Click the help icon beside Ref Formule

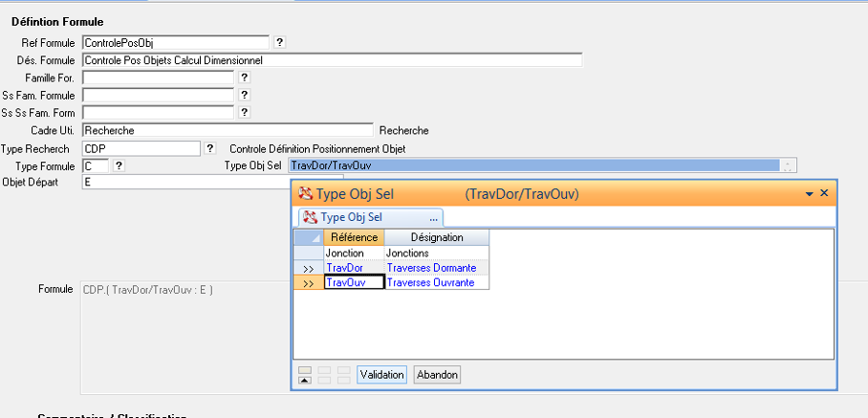(279, 42)
